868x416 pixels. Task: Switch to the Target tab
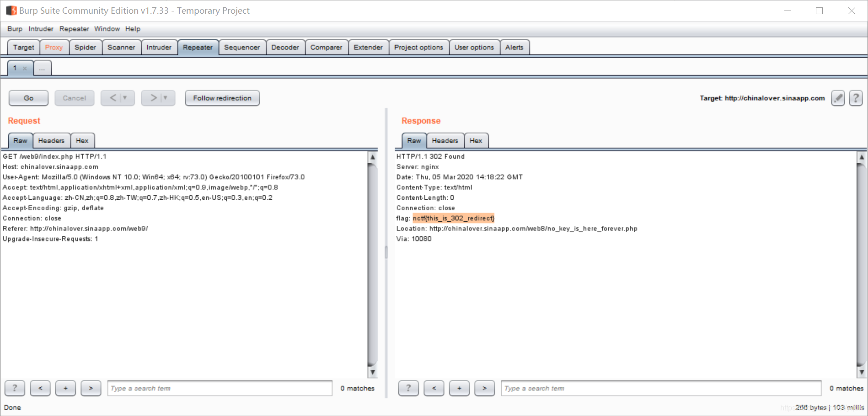[x=24, y=47]
